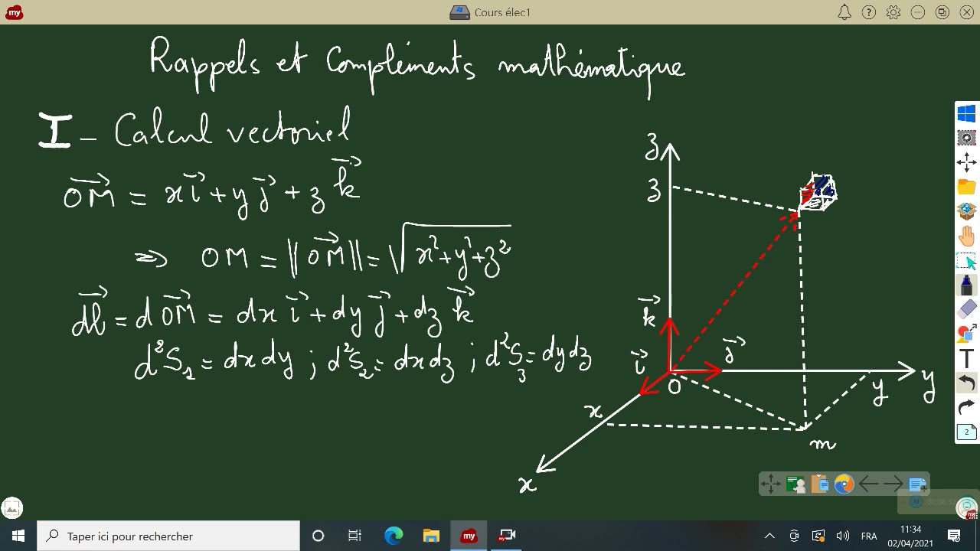Click the clipboard paste icon

(x=820, y=484)
